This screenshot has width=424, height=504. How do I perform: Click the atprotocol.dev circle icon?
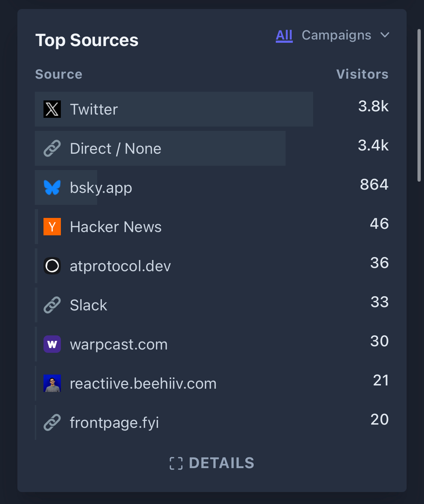tap(52, 266)
